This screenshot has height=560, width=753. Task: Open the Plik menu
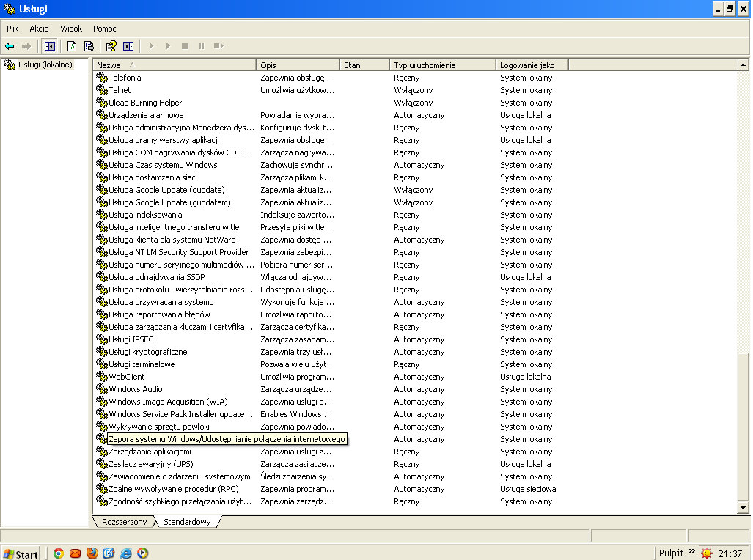coord(12,29)
